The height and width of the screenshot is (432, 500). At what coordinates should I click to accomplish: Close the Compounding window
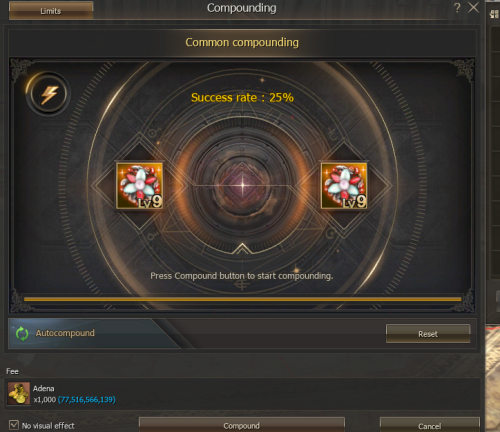pyautogui.click(x=473, y=7)
